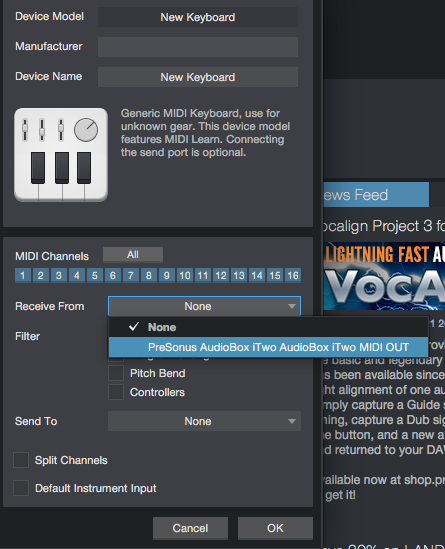Toggle MIDI channel 7
This screenshot has width=445, height=549.
(131, 276)
